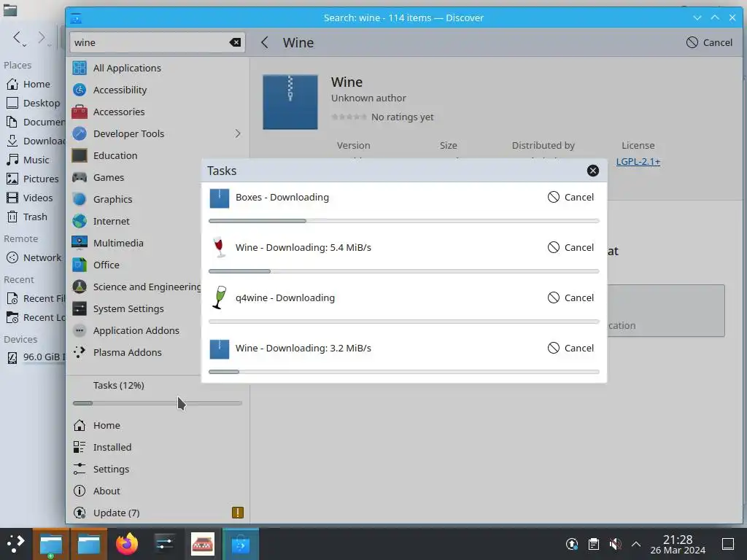Screen dimensions: 747x560
Task: Select the Internet category
Action: point(135,222)
